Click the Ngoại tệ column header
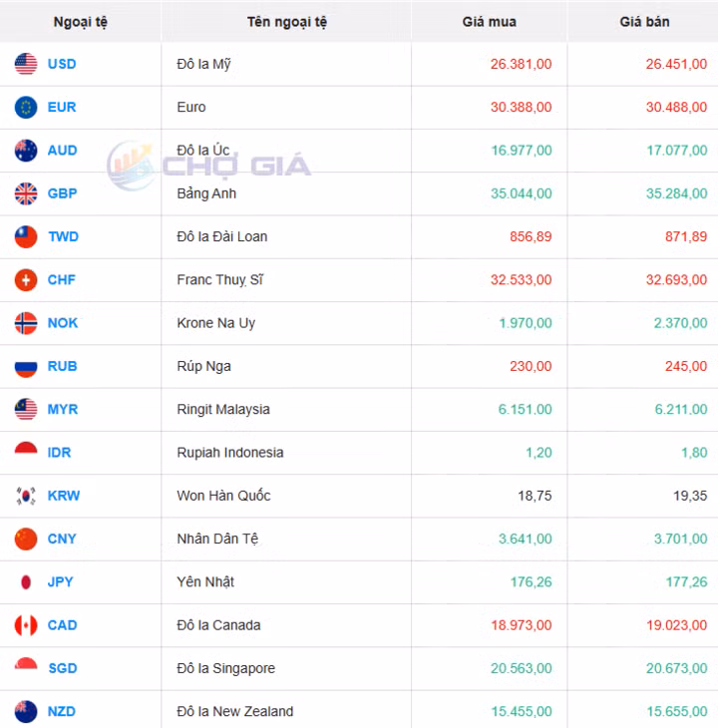The image size is (718, 728). (x=80, y=21)
